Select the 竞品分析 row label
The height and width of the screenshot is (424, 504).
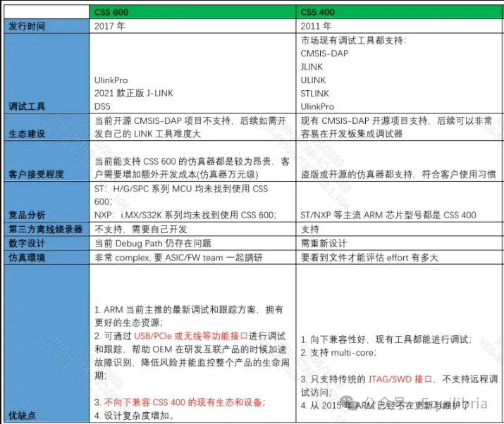coord(27,215)
